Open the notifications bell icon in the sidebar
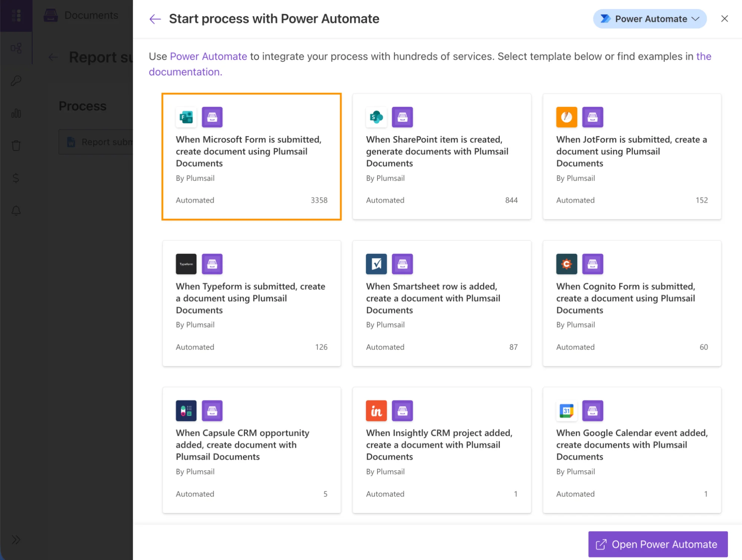Screen dimensions: 742x560 point(16,211)
